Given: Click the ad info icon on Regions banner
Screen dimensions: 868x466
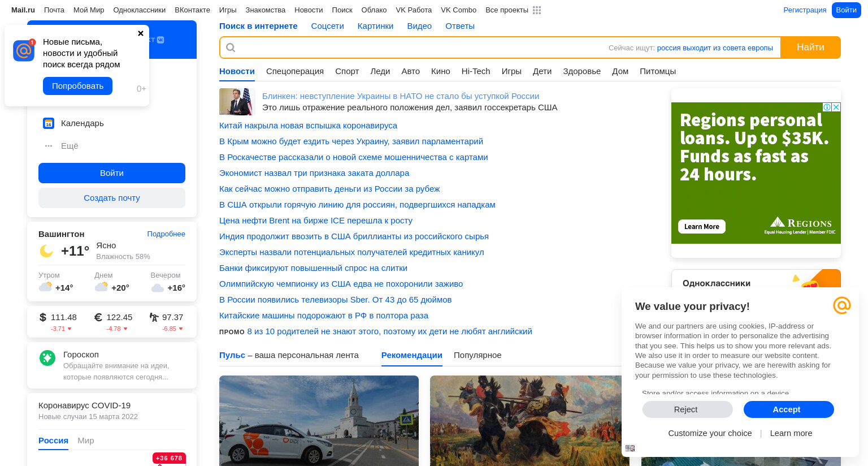Looking at the screenshot, I should (827, 107).
